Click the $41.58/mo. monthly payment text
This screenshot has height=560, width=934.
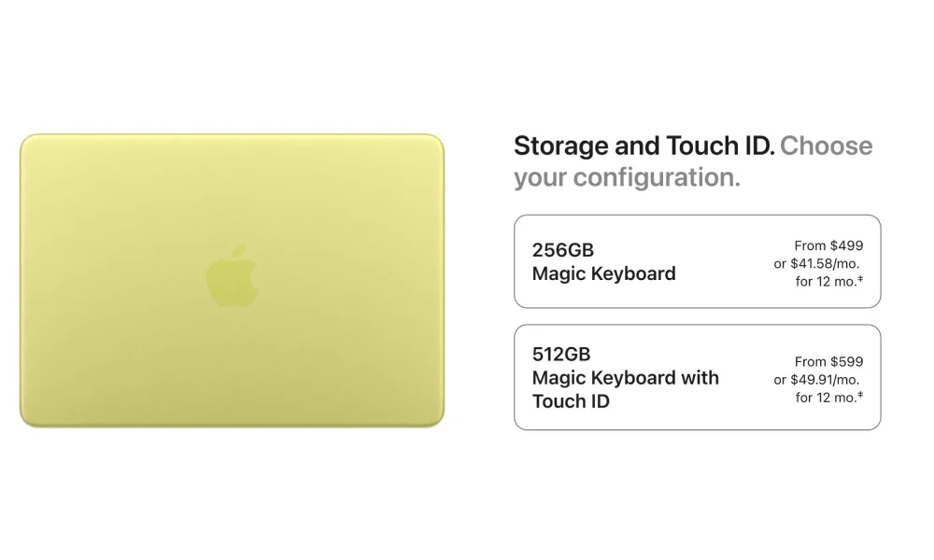pyautogui.click(x=825, y=263)
